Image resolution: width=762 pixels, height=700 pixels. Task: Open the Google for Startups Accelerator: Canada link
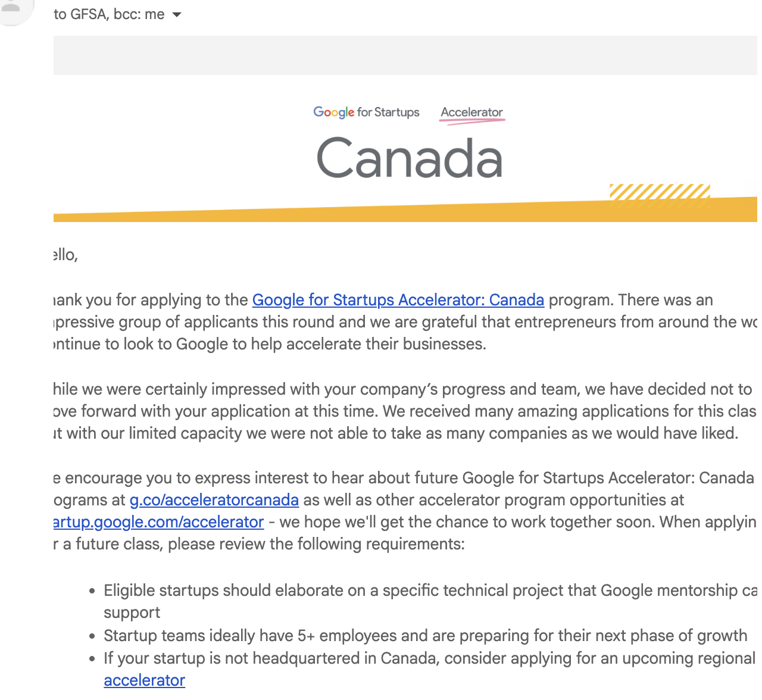398,300
